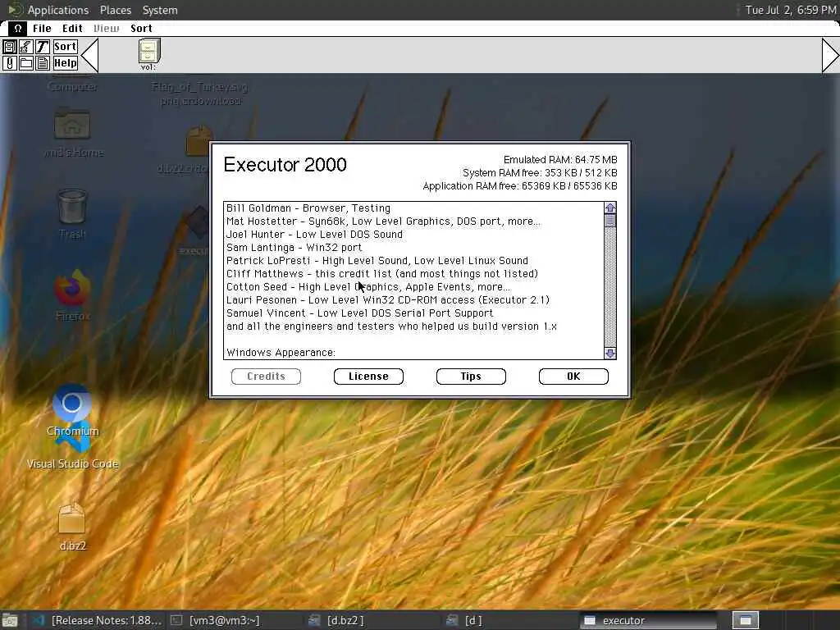Screen dimensions: 840x630
Task: Select the Trash desktop icon
Action: coord(72,213)
